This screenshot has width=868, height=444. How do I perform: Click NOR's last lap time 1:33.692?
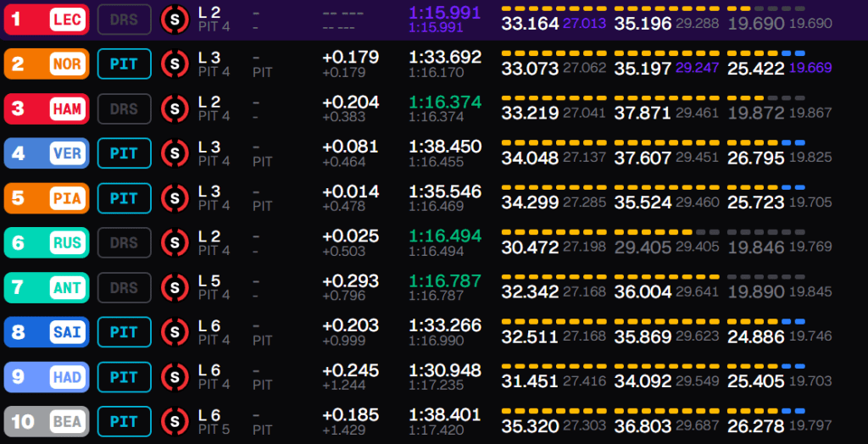click(445, 57)
